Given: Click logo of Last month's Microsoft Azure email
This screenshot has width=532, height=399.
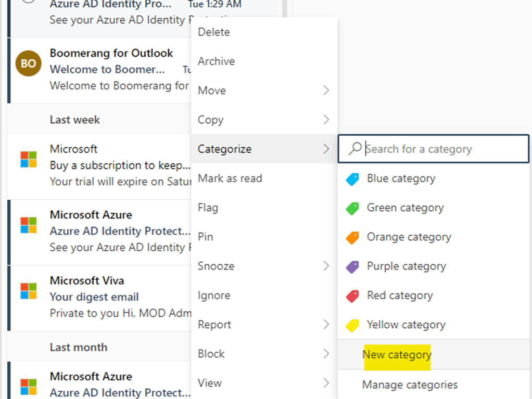Looking at the screenshot, I should click(x=29, y=387).
